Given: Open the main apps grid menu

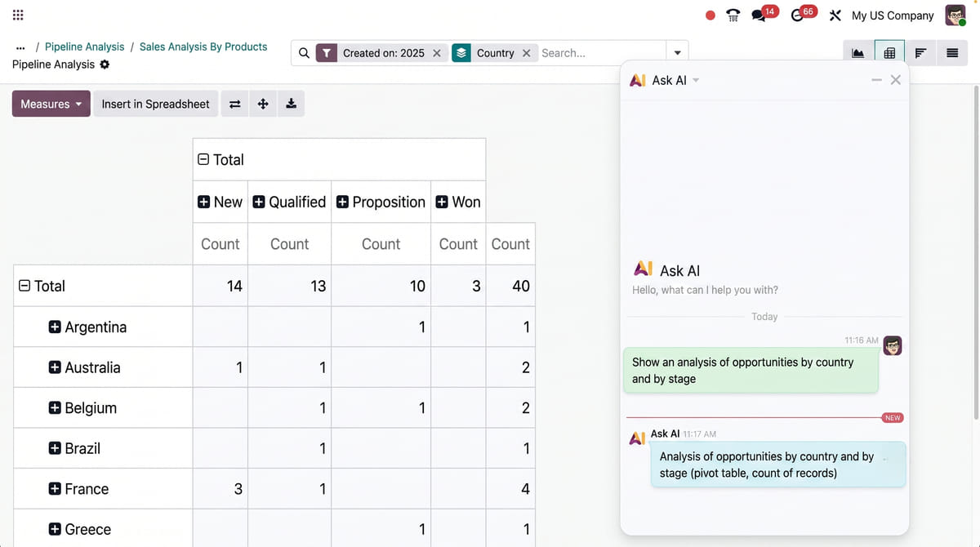Looking at the screenshot, I should pyautogui.click(x=18, y=15).
